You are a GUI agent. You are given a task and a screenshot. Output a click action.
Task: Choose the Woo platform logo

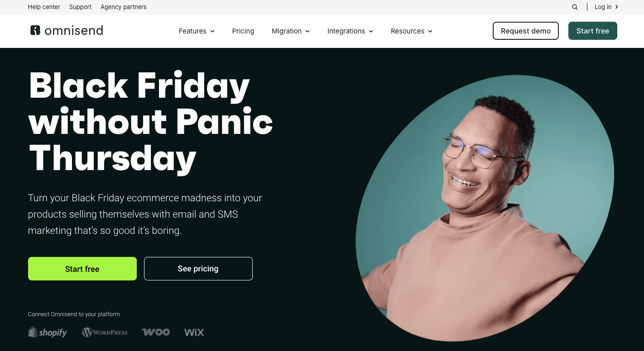[156, 332]
